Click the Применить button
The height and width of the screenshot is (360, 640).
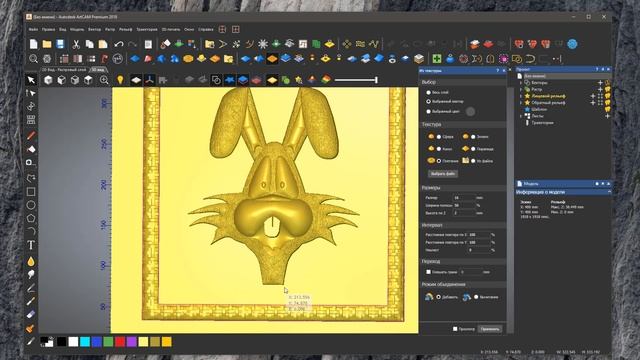(x=490, y=329)
